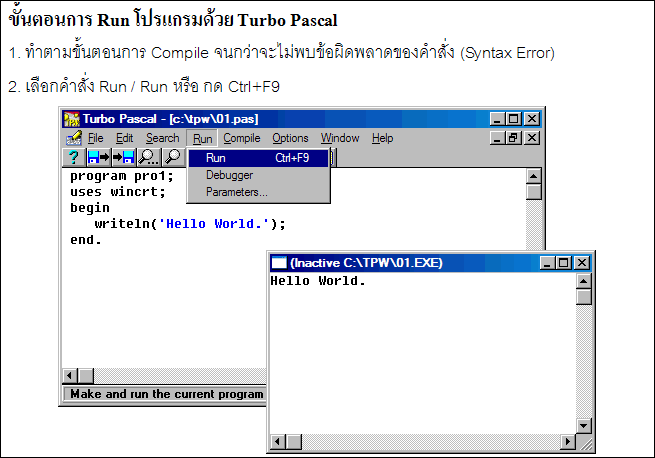Image resolution: width=655 pixels, height=458 pixels.
Task: Click the output window scroll down arrow
Action: (x=584, y=426)
